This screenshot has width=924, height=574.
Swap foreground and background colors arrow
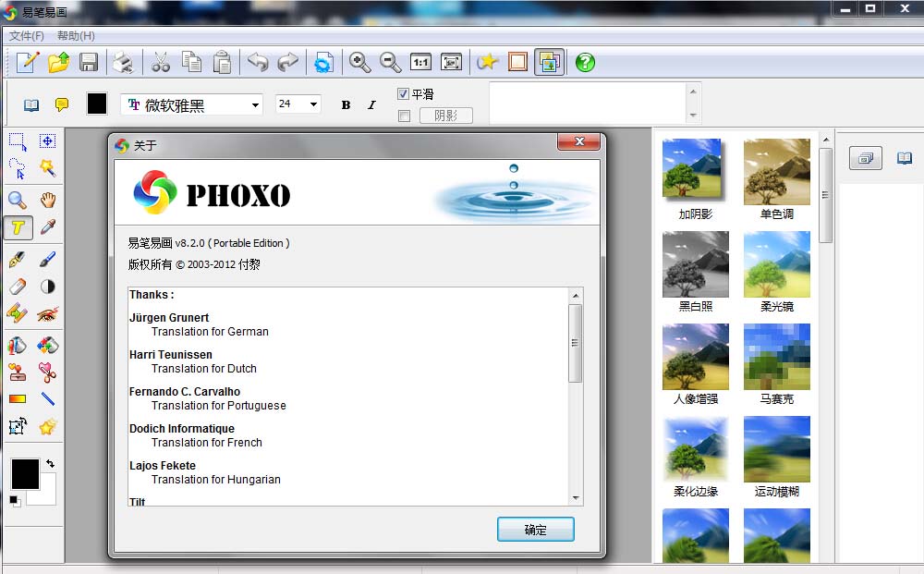pyautogui.click(x=50, y=463)
